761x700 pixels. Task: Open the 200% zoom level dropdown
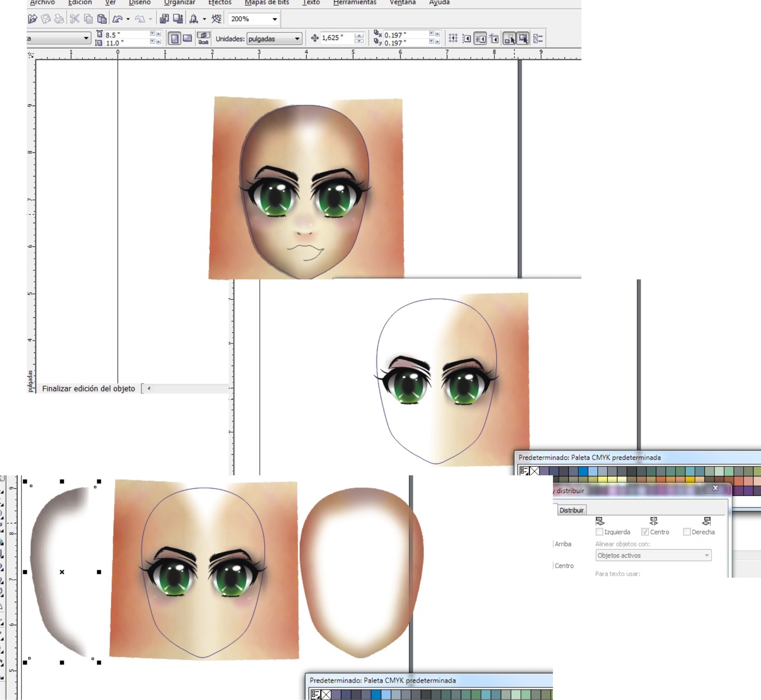[x=274, y=19]
